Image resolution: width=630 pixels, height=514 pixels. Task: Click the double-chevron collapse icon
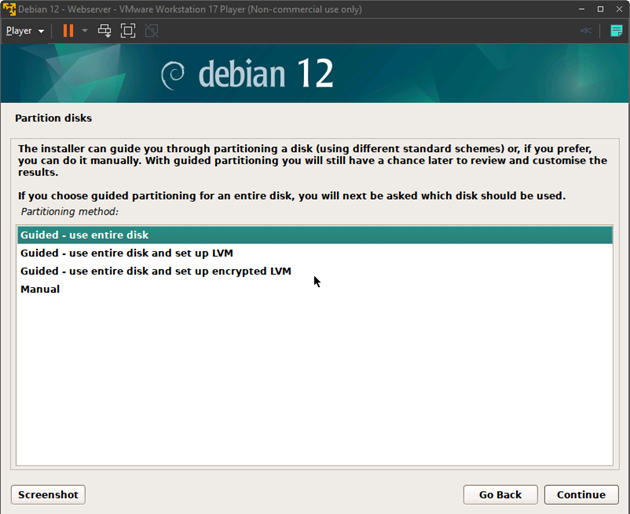[586, 31]
